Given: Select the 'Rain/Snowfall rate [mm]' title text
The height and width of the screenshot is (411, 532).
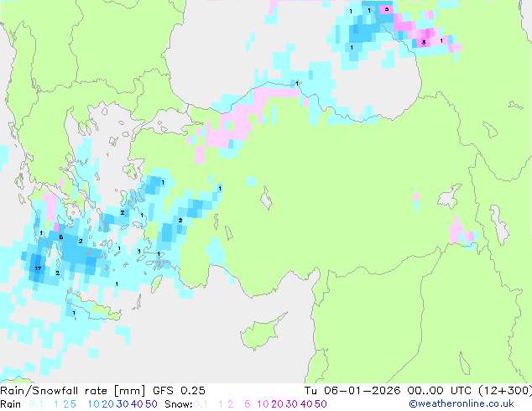Looking at the screenshot, I should (73, 391).
